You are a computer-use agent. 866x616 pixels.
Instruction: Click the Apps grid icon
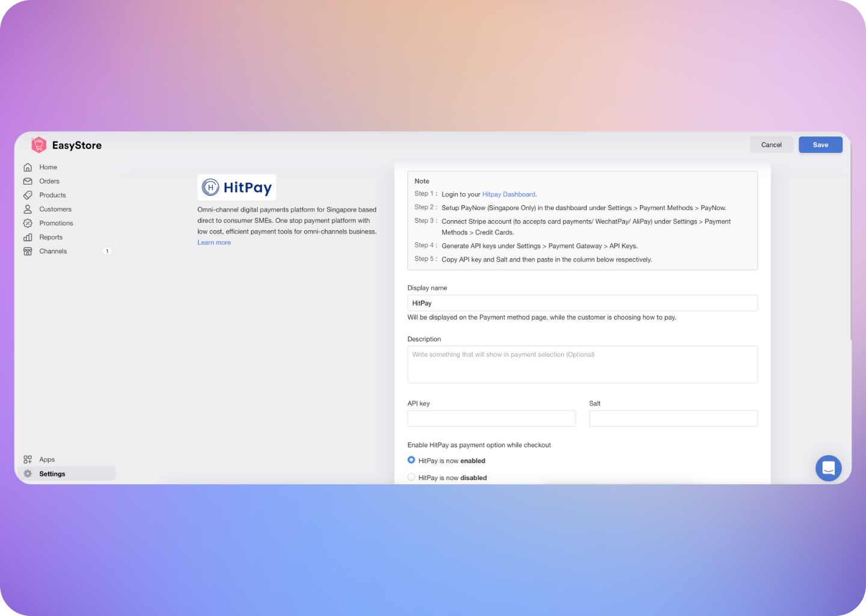click(28, 460)
